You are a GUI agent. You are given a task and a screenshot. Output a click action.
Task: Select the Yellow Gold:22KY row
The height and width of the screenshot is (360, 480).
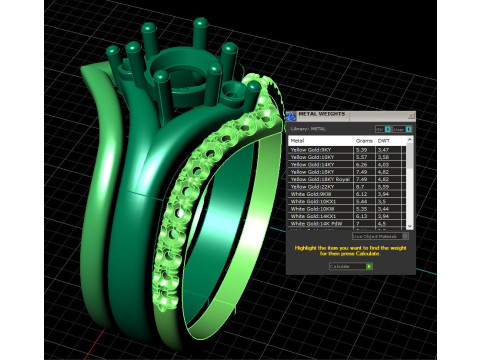[347, 187]
